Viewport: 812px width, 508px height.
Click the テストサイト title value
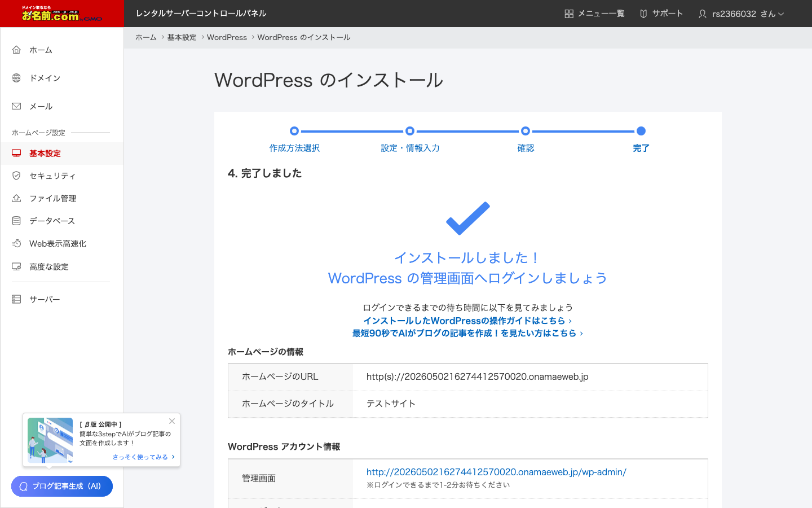(391, 404)
